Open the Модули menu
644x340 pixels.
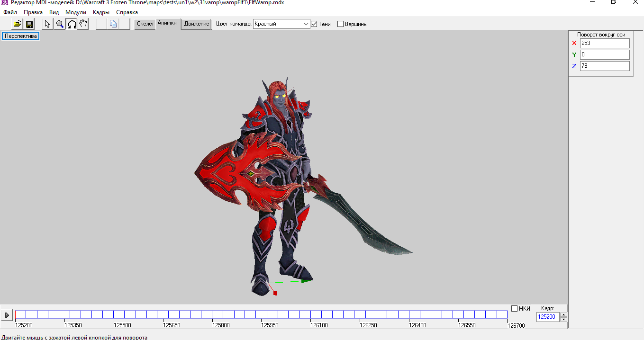click(x=76, y=12)
